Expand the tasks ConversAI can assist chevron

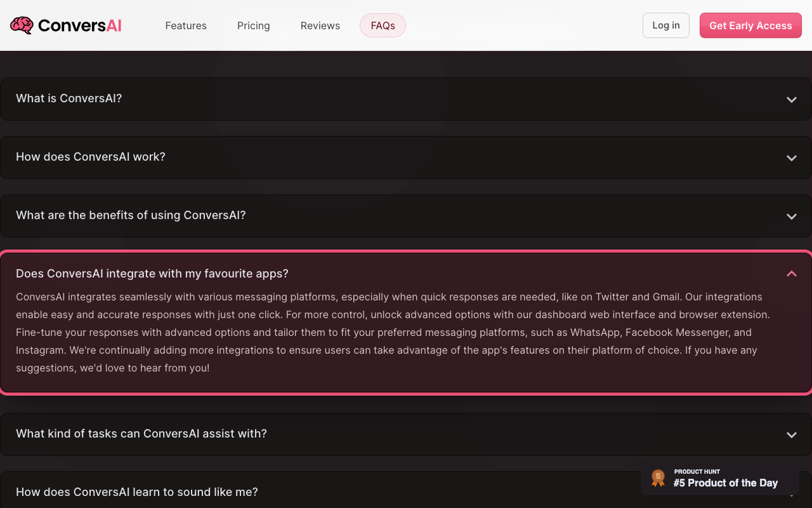coord(792,435)
